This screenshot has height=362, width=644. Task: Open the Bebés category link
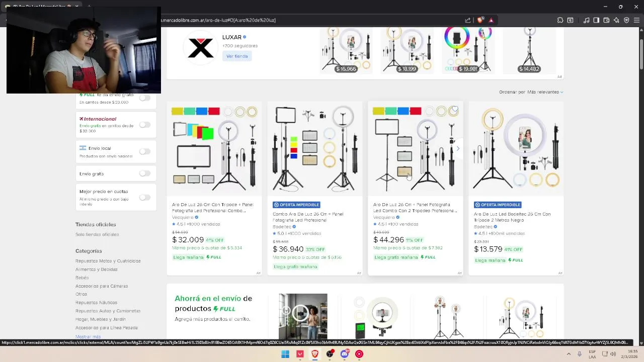pyautogui.click(x=82, y=278)
